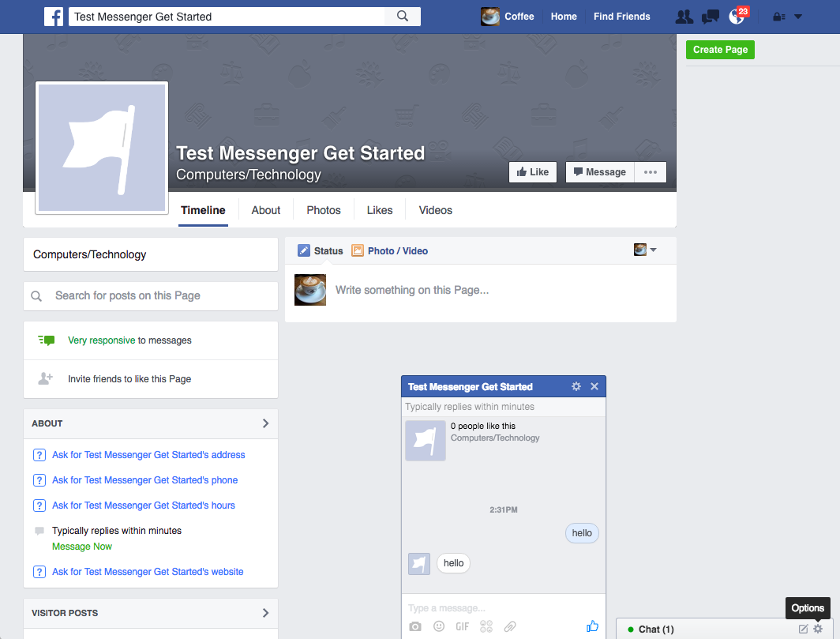Click the new message compose icon in chat bar
Image resolution: width=840 pixels, height=639 pixels.
tap(803, 630)
